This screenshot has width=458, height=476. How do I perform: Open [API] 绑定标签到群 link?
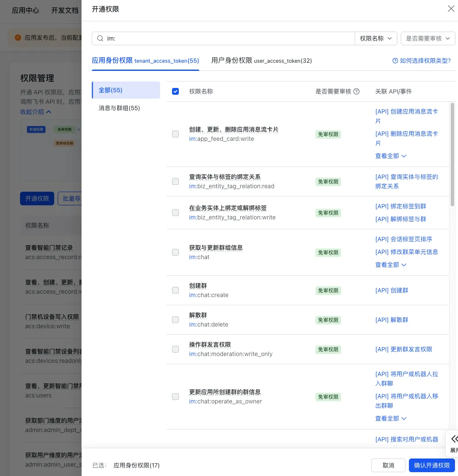401,206
